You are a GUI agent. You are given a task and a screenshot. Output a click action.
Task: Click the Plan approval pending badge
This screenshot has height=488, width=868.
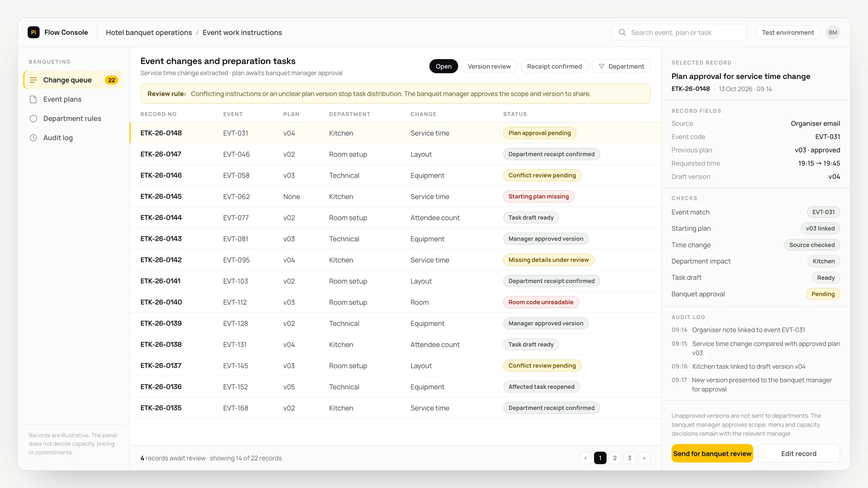click(x=539, y=133)
